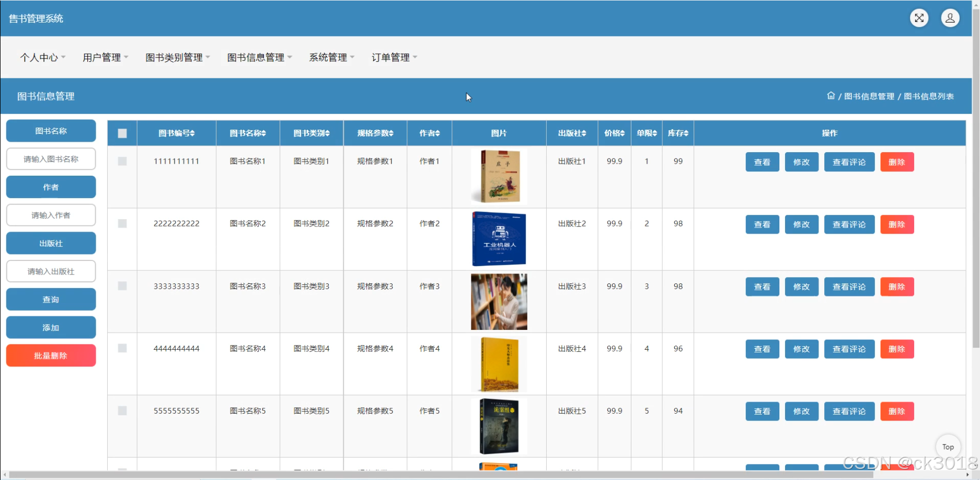Image resolution: width=980 pixels, height=480 pixels.
Task: Check the row for 3333333333
Action: pyautogui.click(x=122, y=285)
